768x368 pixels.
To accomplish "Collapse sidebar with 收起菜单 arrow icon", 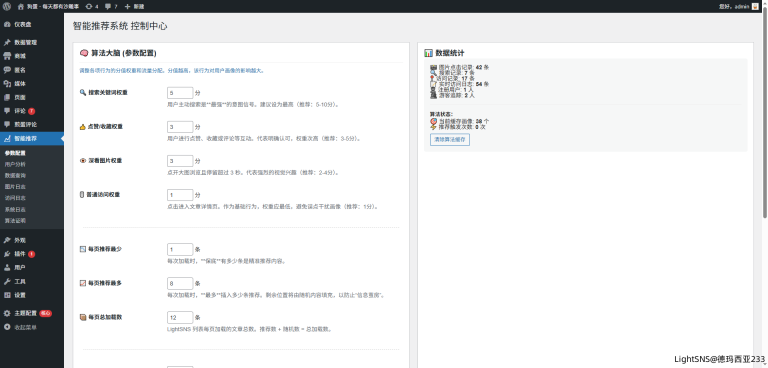I will tap(7, 327).
